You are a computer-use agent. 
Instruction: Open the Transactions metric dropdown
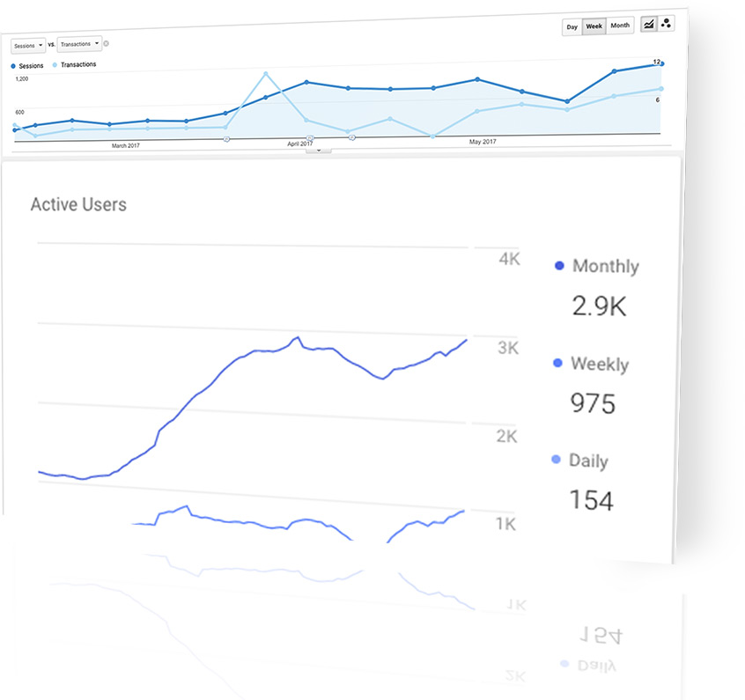pyautogui.click(x=79, y=44)
